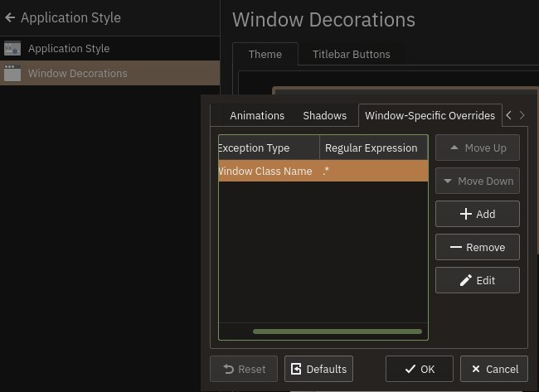
Task: Select Window Decorations sidebar entry
Action: [109, 73]
